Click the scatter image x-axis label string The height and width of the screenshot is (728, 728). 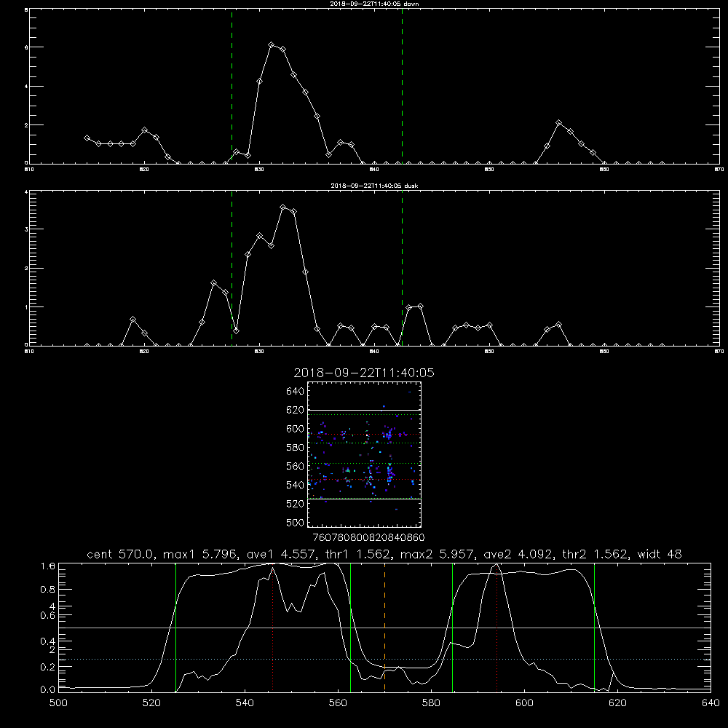(368, 537)
